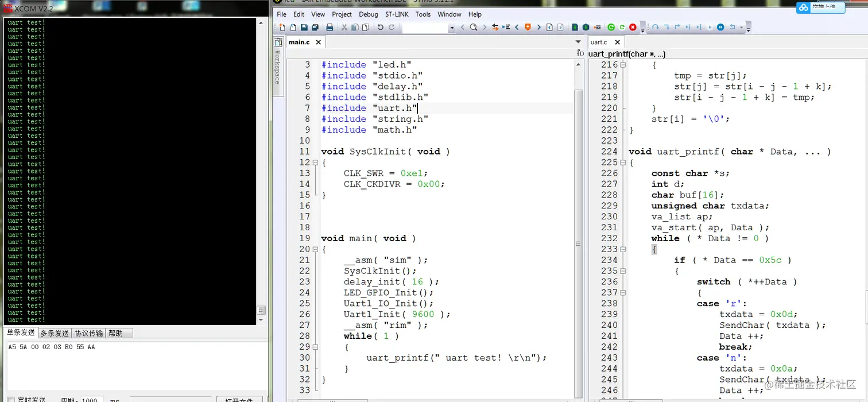Print the file using printer icon
This screenshot has height=402, width=868.
click(x=330, y=27)
